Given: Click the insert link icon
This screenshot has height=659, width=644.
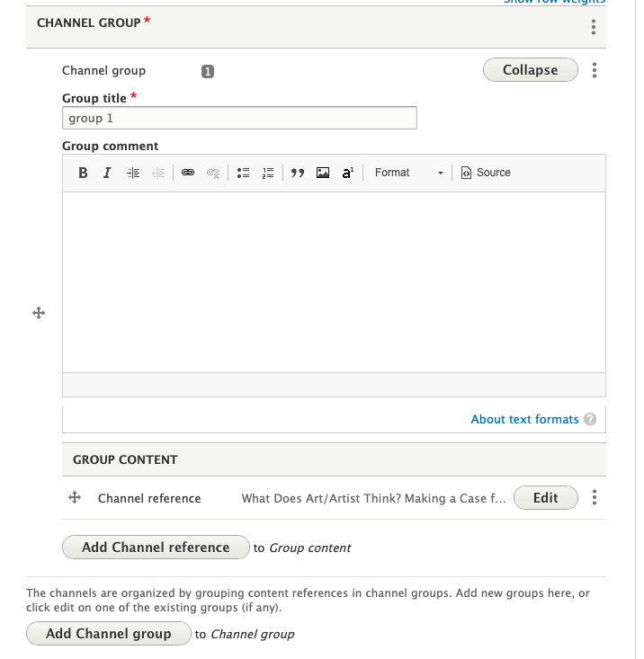Looking at the screenshot, I should pos(188,173).
